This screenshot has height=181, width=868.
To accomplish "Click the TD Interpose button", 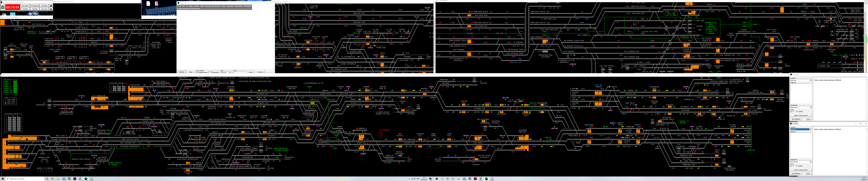I will pyautogui.click(x=35, y=6).
